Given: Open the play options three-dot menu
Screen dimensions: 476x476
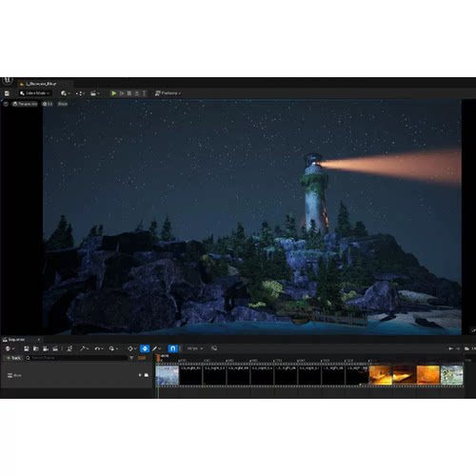Looking at the screenshot, I should tap(144, 93).
